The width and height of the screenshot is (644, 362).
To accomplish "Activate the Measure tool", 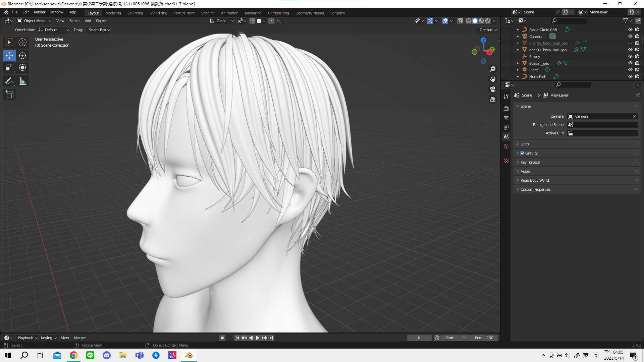I will (22, 81).
